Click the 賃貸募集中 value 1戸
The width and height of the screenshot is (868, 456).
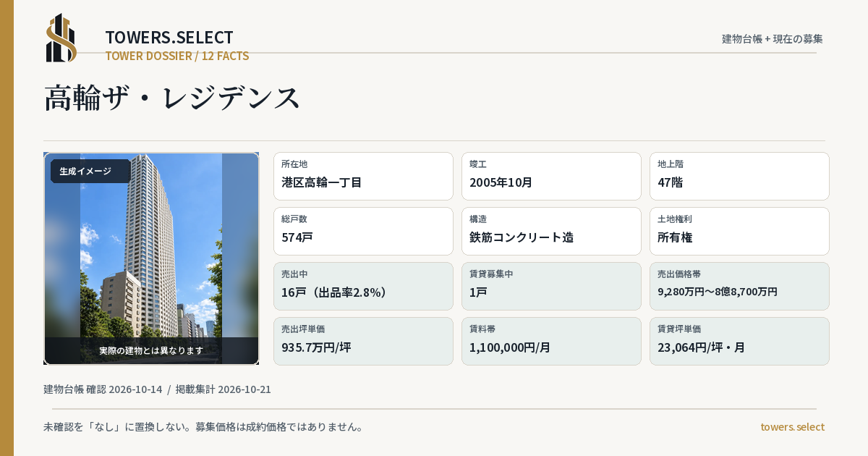point(478,292)
